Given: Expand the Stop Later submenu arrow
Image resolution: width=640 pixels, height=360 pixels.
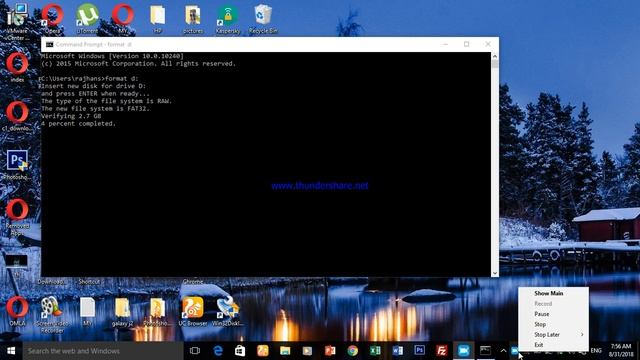Looking at the screenshot, I should point(582,334).
